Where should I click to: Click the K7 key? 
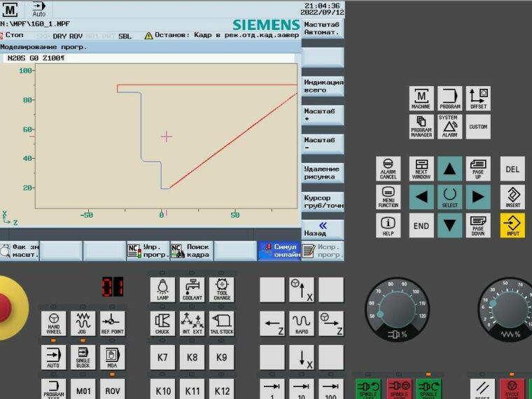click(x=162, y=357)
